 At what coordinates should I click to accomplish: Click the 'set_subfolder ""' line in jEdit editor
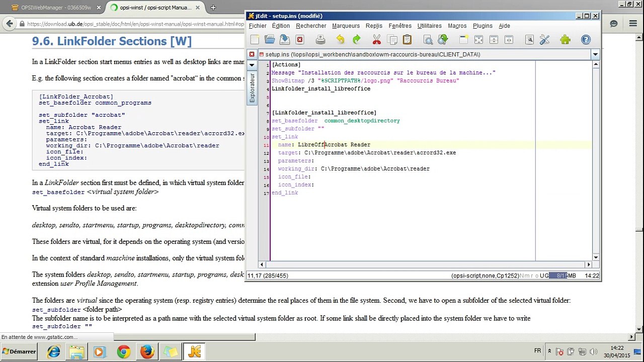(298, 129)
